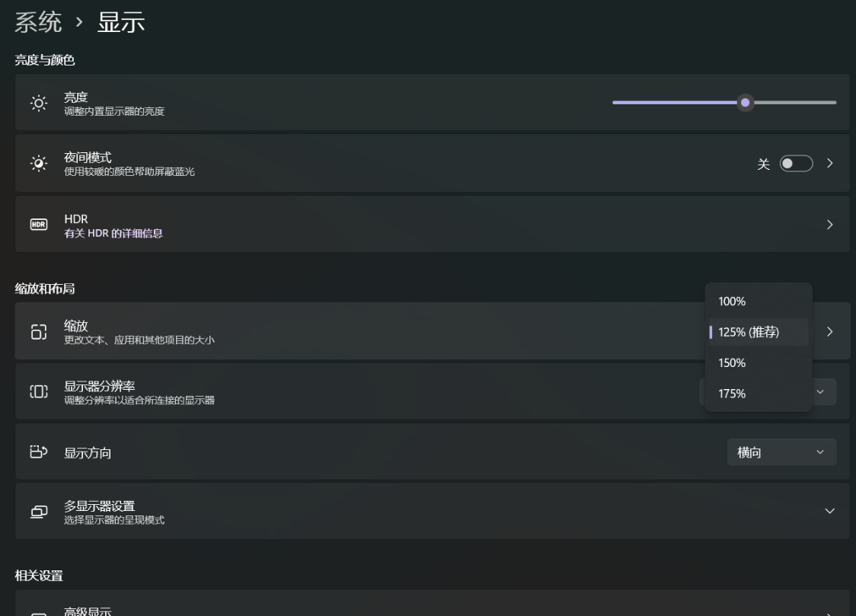Click the display orientation icon
The height and width of the screenshot is (616, 856).
pyautogui.click(x=38, y=452)
